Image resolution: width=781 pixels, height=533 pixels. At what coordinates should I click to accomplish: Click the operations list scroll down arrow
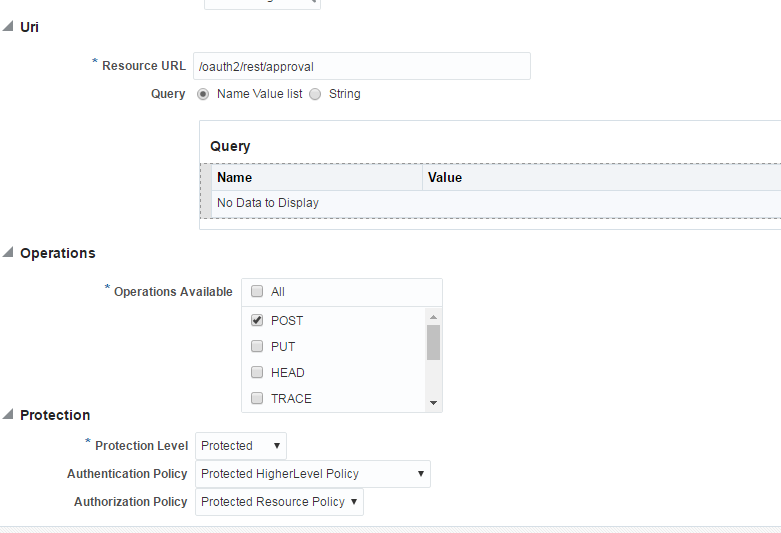(433, 402)
